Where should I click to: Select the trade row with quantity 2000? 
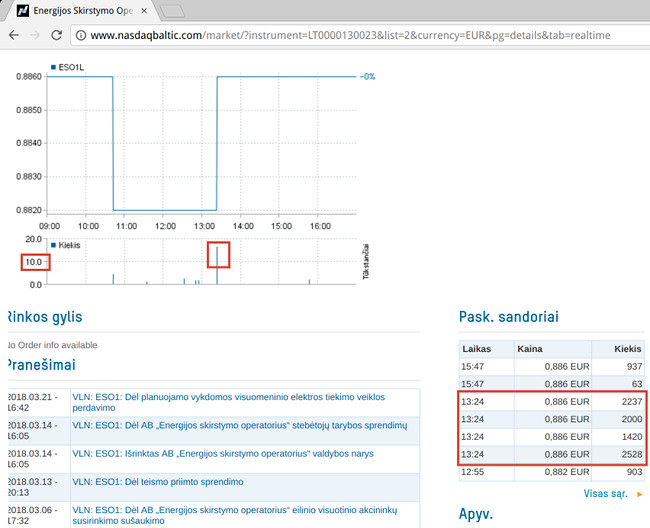pyautogui.click(x=551, y=419)
